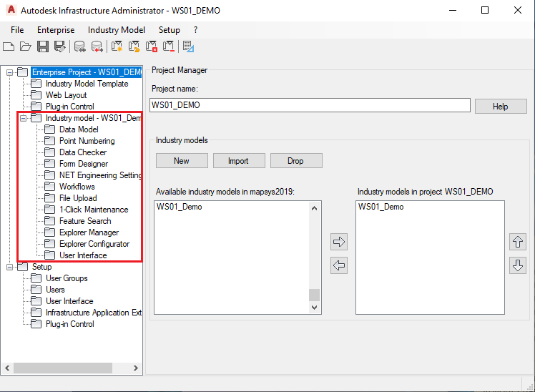Select User Interface under Industry model
The width and height of the screenshot is (535, 392).
[x=83, y=255]
